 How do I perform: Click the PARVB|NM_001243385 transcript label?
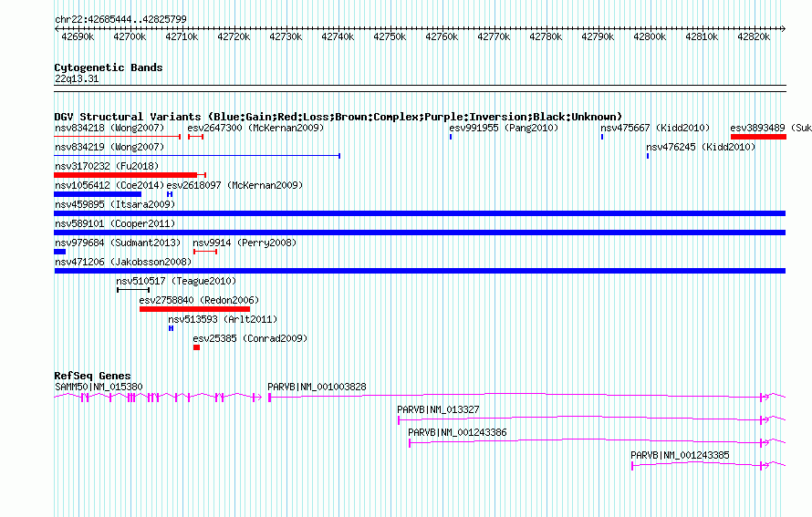tap(680, 455)
